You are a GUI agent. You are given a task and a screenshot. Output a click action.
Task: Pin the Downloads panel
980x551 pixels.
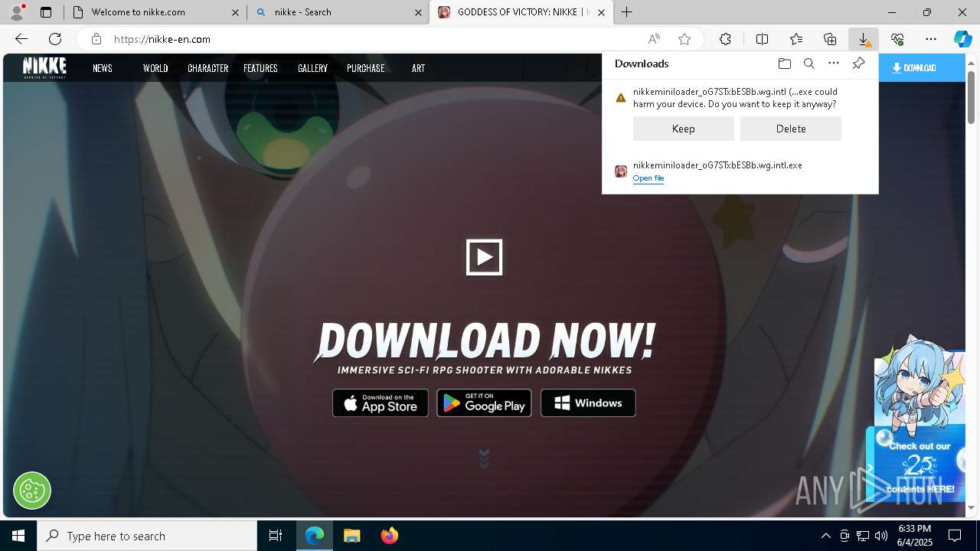click(x=858, y=64)
